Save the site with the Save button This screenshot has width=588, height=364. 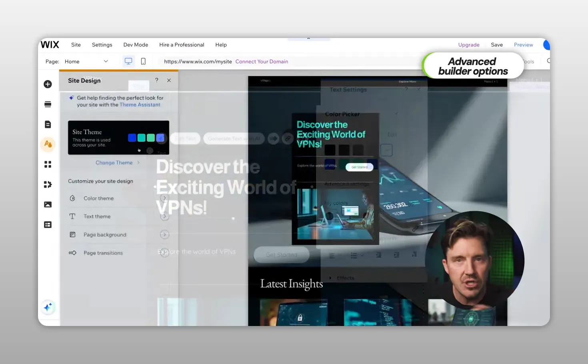click(497, 45)
